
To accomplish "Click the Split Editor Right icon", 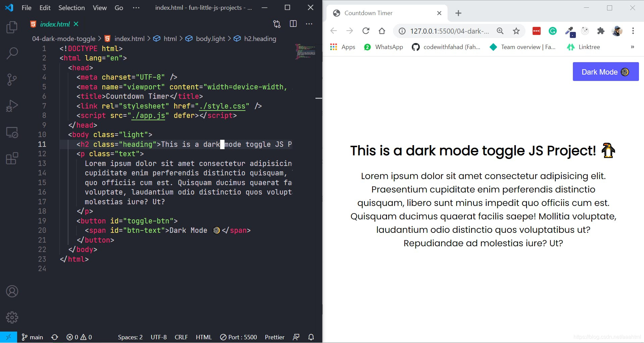I will coord(293,24).
